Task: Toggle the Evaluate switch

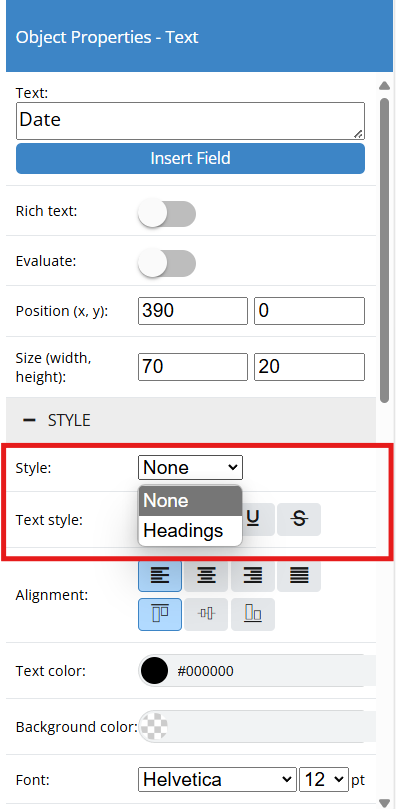Action: click(167, 264)
